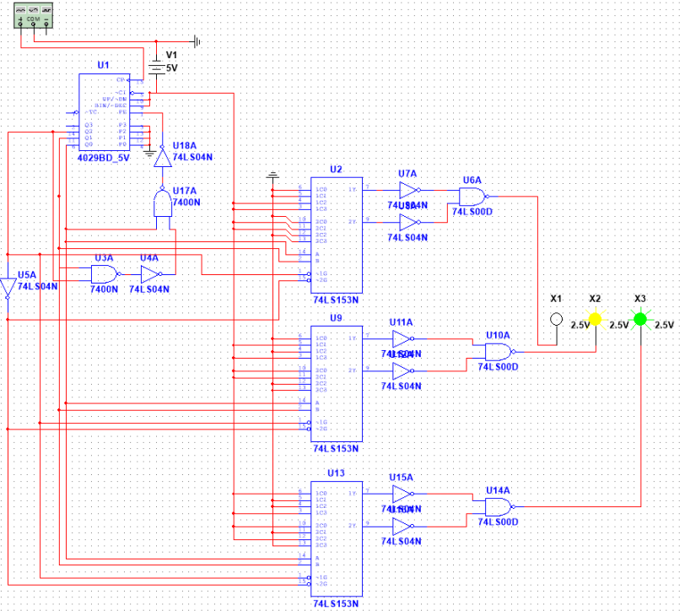Screen dimensions: 685x616
Task: Click the 74LS153N label under U9
Action: click(x=336, y=449)
